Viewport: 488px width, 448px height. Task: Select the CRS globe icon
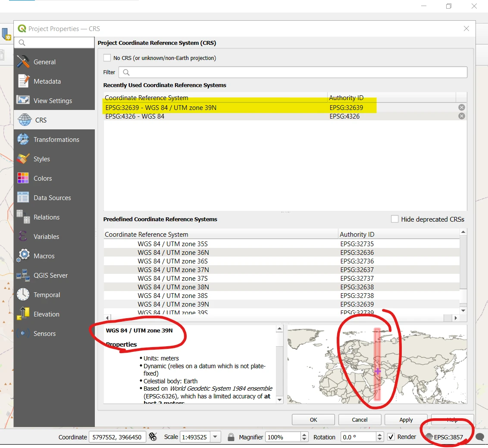click(25, 120)
